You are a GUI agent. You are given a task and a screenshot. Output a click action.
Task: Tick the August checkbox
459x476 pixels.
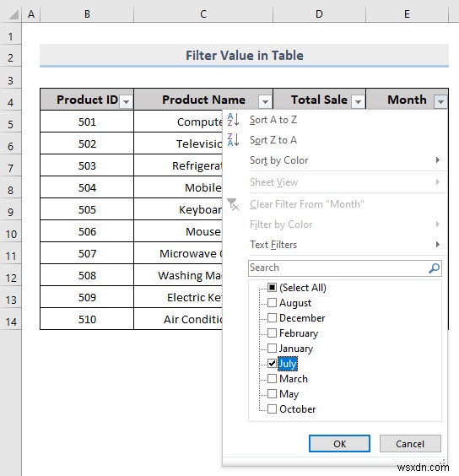(x=272, y=303)
